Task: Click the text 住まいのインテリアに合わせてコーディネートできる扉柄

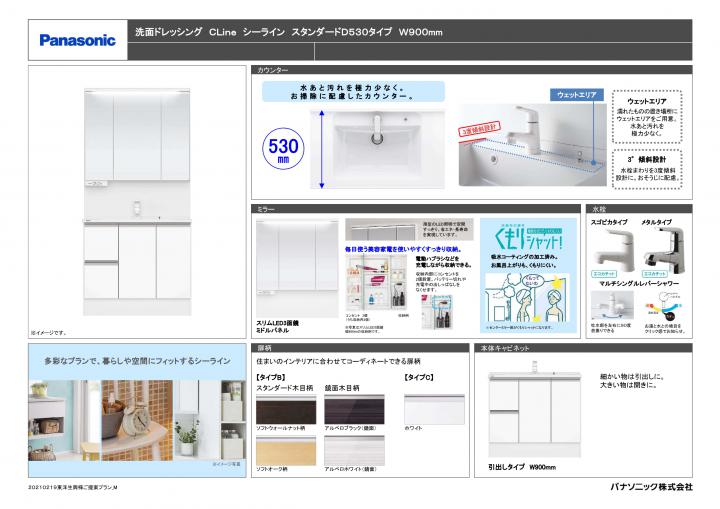Action: [x=338, y=362]
